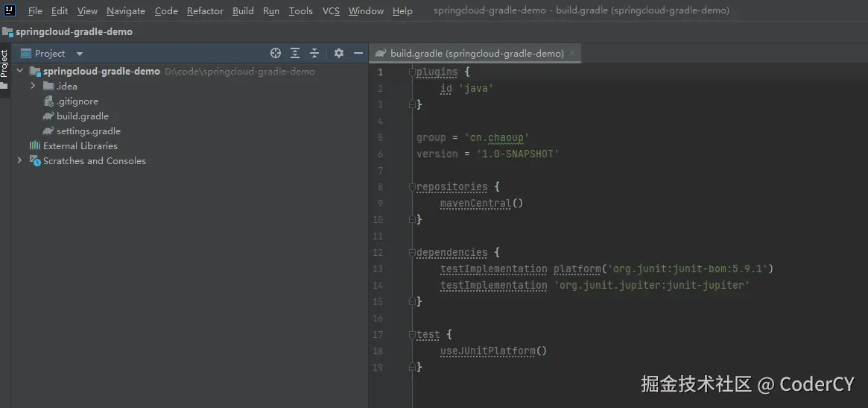Viewport: 868px width, 408px height.
Task: Open Project panel gear options
Action: pos(339,53)
